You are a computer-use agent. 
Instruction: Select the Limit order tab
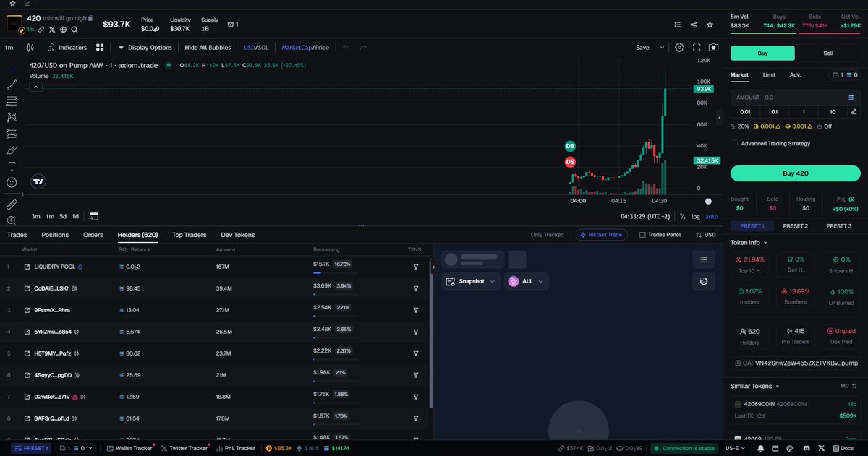[769, 74]
